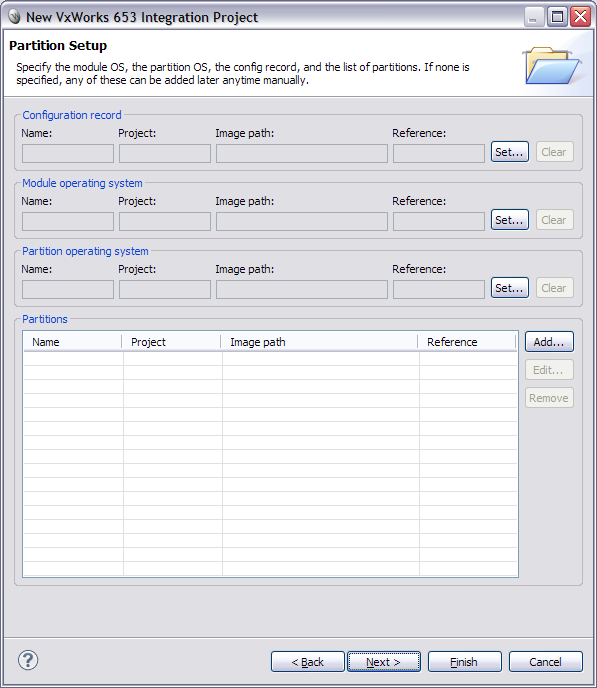Click Configuration record Image path field

pyautogui.click(x=302, y=154)
